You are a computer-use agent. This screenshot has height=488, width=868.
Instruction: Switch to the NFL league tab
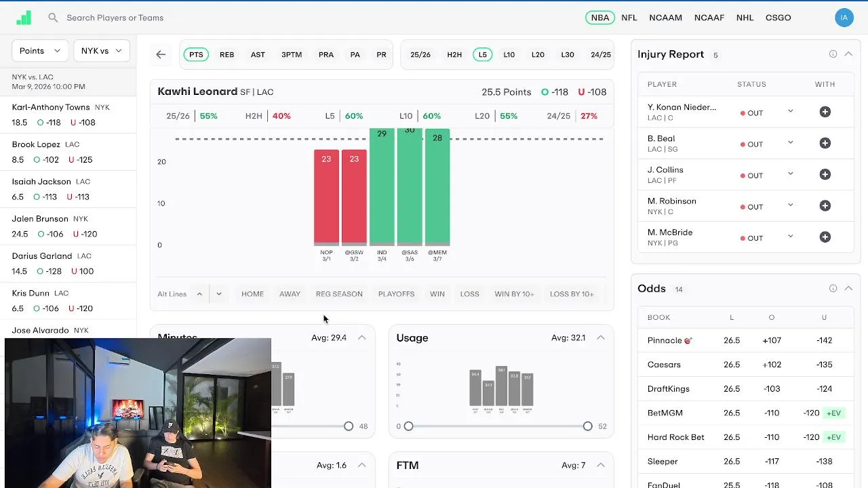[x=629, y=18]
